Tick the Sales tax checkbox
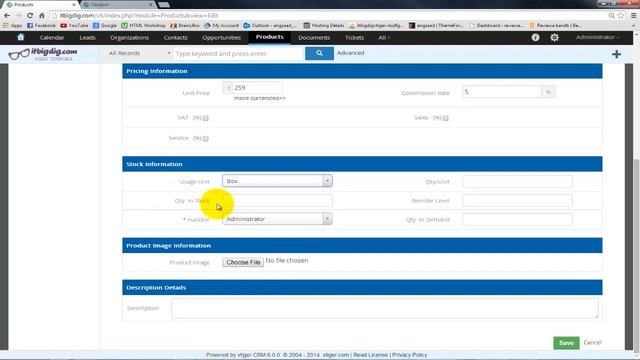Image resolution: width=640 pixels, height=360 pixels. tap(446, 118)
